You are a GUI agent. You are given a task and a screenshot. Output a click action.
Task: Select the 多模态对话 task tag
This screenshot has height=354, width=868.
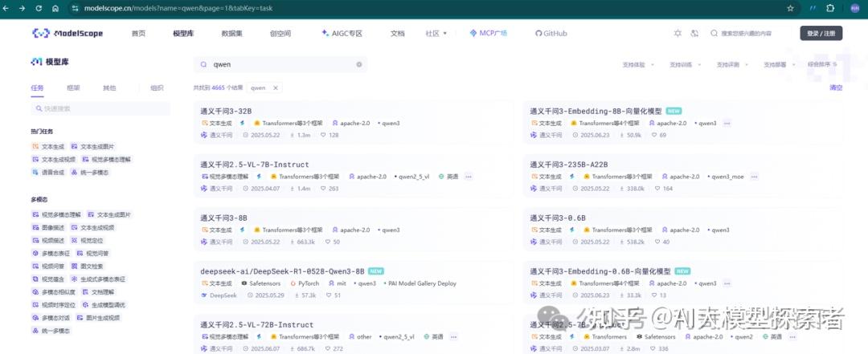[51, 318]
